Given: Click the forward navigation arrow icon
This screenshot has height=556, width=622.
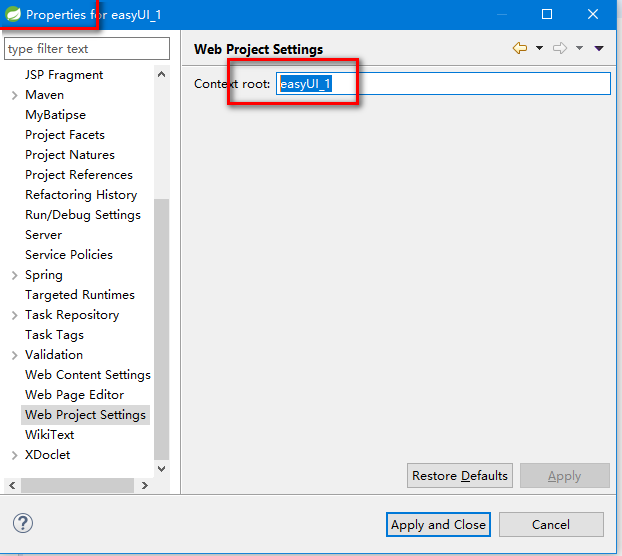Looking at the screenshot, I should click(559, 48).
